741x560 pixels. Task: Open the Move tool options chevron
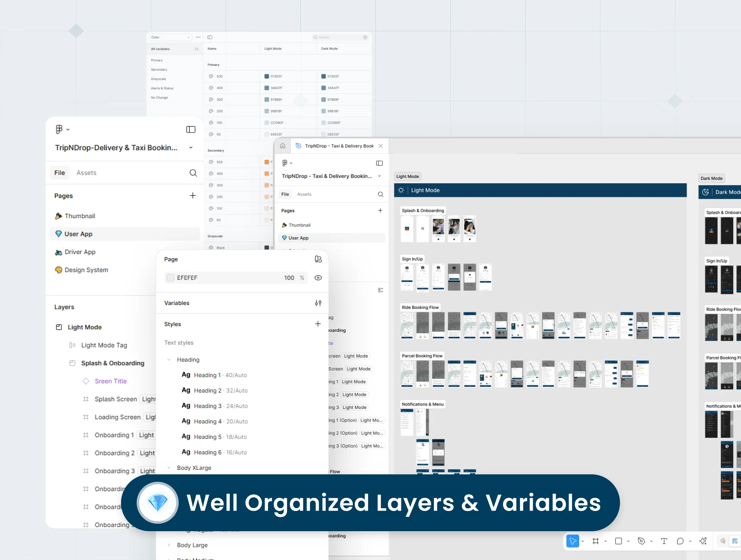pos(583,541)
